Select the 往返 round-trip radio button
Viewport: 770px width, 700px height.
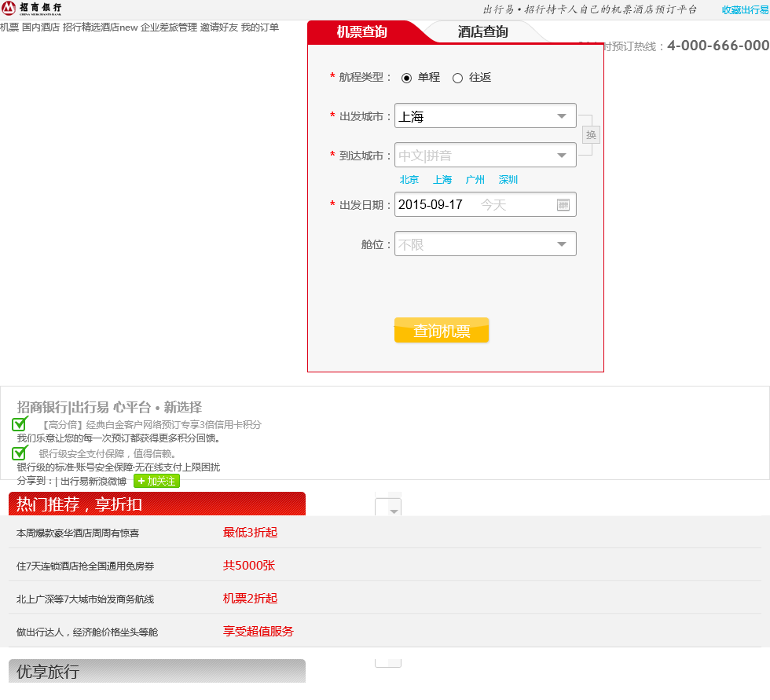(x=457, y=78)
